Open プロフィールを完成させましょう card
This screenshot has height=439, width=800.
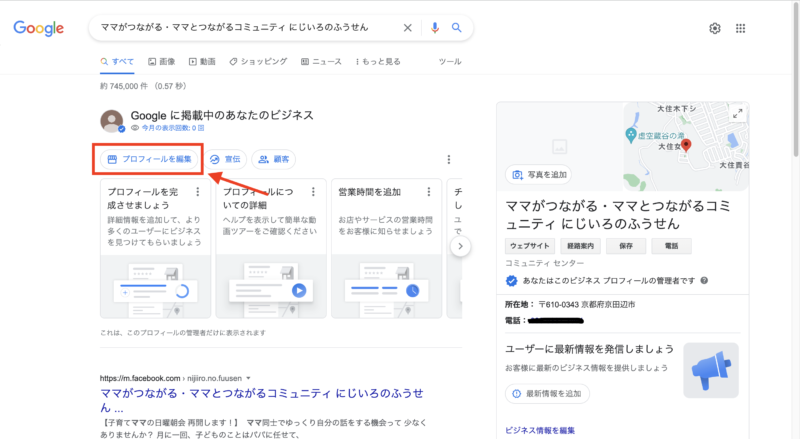pos(155,248)
